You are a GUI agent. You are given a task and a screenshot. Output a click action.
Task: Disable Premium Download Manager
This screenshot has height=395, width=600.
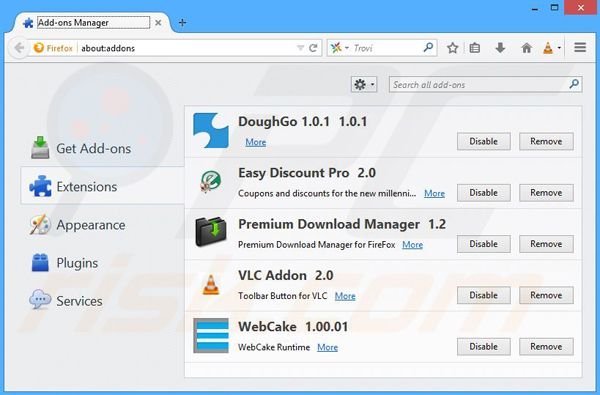pos(484,244)
